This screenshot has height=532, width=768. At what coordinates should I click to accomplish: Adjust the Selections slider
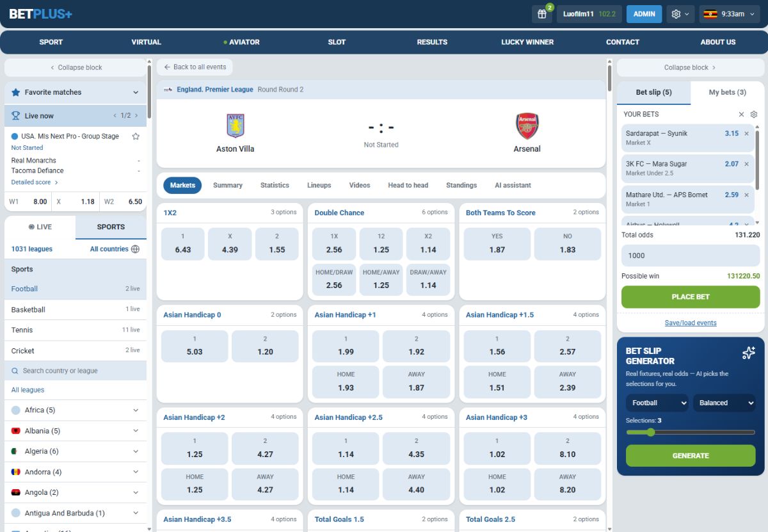(x=691, y=432)
